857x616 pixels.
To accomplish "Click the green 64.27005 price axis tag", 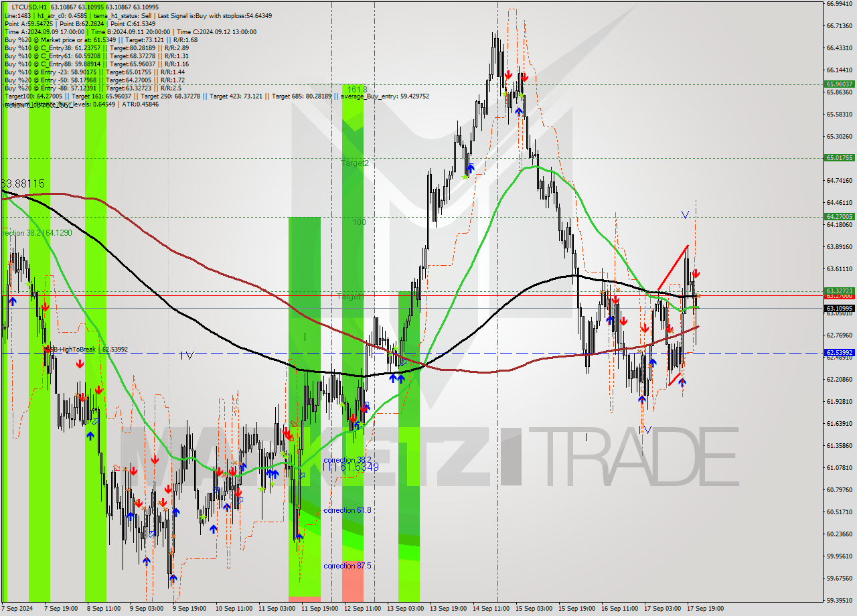I will point(840,216).
